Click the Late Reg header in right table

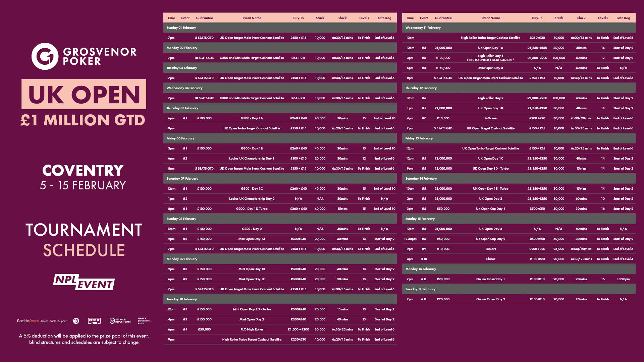click(x=623, y=18)
